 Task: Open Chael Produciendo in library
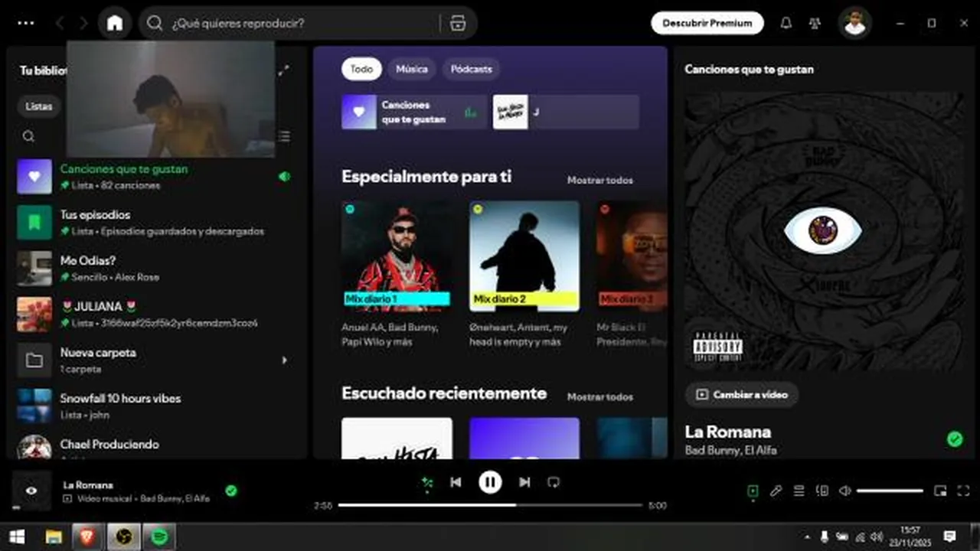(x=157, y=445)
